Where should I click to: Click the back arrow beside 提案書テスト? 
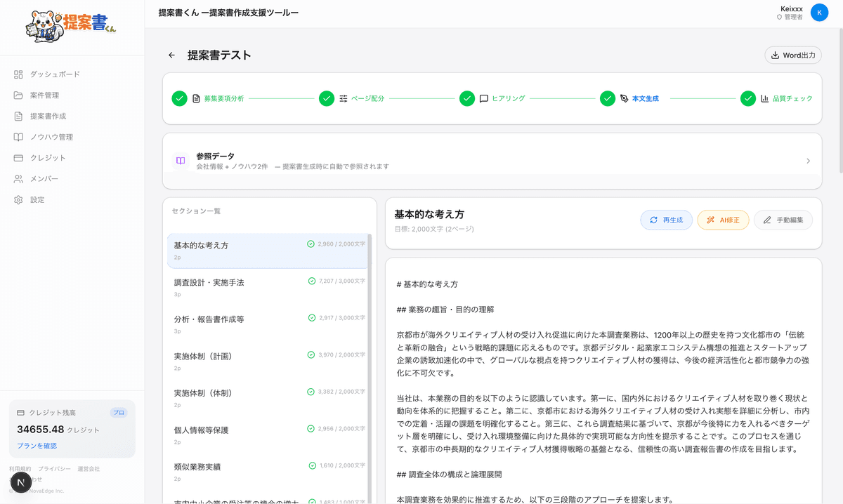171,55
